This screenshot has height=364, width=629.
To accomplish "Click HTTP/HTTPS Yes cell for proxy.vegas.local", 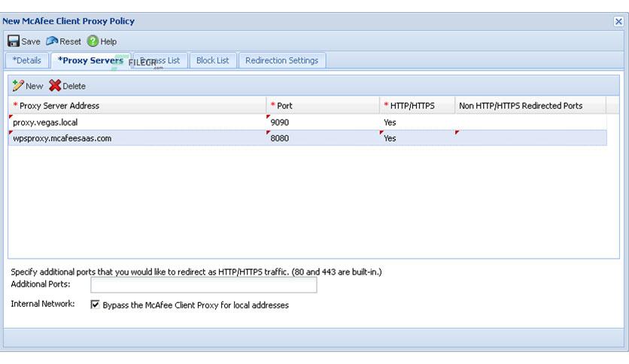I will click(417, 123).
